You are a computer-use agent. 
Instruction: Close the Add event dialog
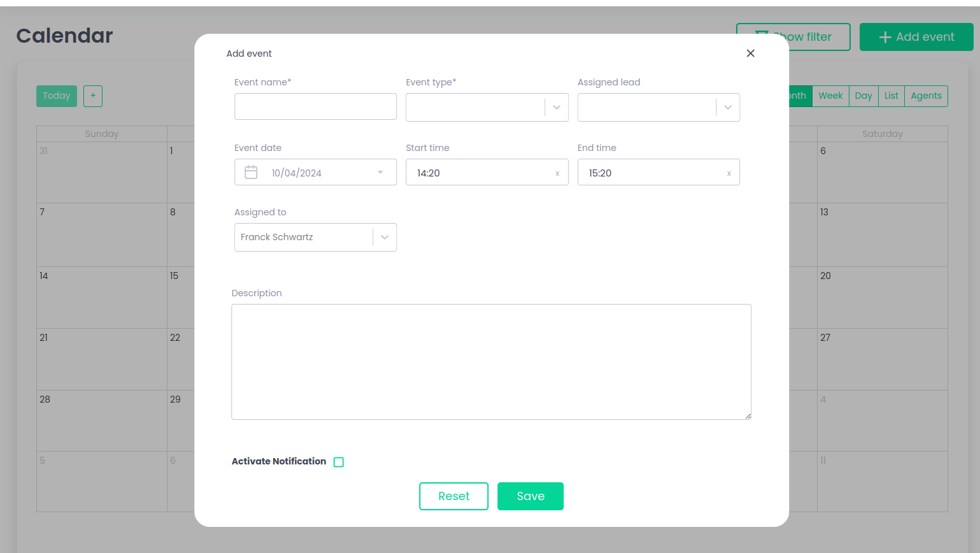750,54
